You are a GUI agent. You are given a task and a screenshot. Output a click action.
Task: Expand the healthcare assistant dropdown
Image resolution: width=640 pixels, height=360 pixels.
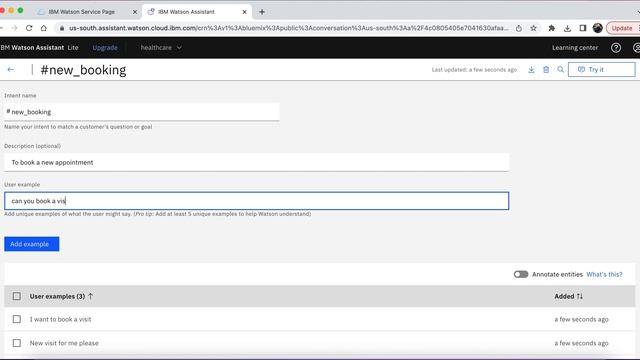[x=161, y=48]
